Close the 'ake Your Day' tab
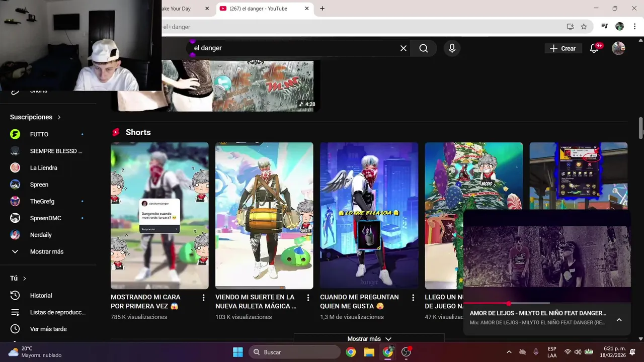The image size is (644, 362). tap(207, 9)
